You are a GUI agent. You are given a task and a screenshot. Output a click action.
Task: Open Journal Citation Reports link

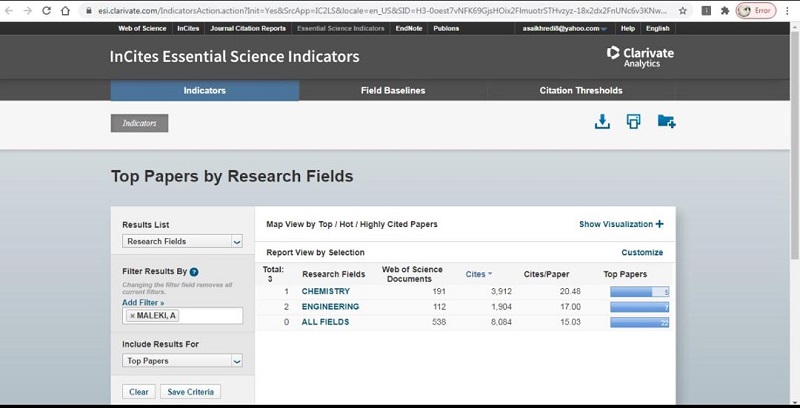(248, 29)
